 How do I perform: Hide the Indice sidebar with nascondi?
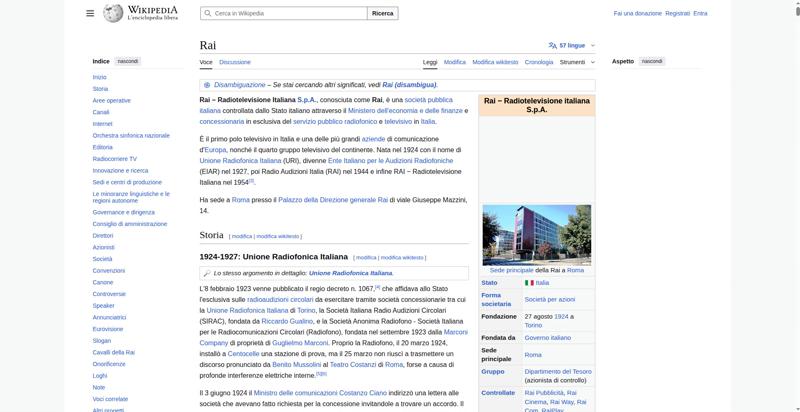click(128, 61)
